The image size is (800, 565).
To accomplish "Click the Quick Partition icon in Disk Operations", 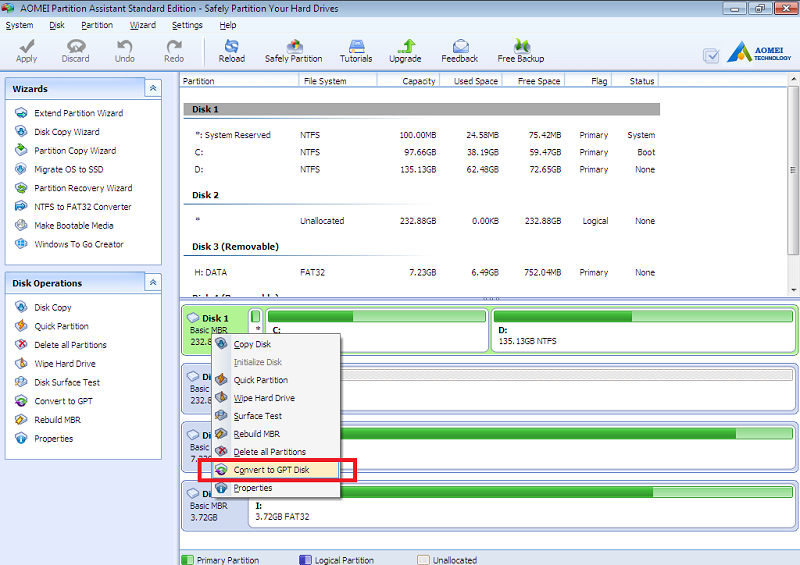I will coord(21,326).
